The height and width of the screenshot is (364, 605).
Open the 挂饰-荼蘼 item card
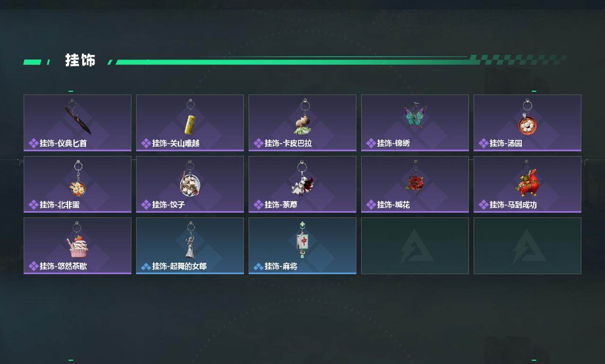[302, 184]
